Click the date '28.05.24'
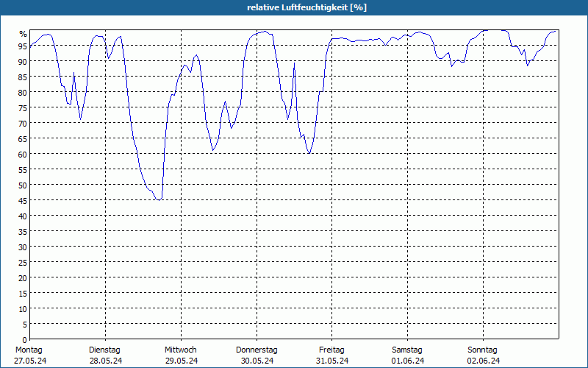 106,361
